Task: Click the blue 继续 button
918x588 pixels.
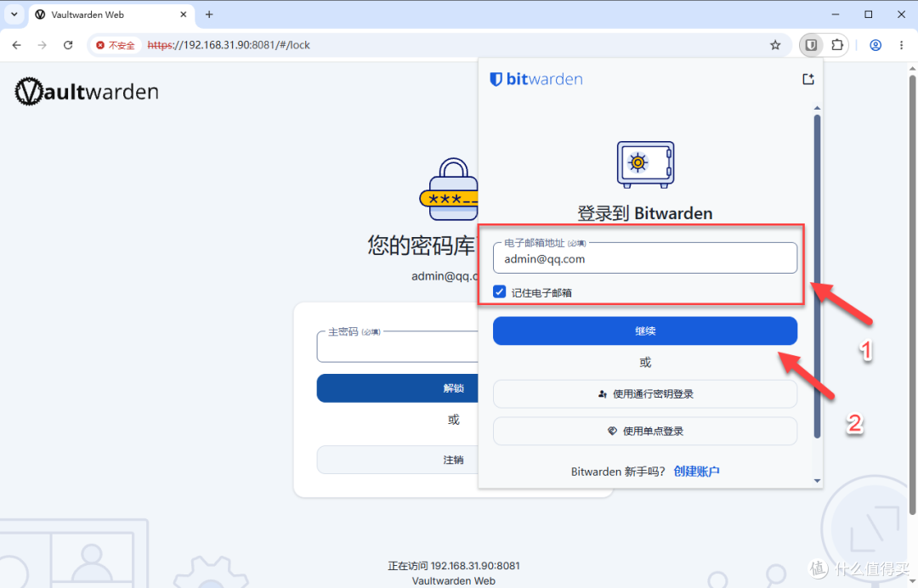Action: pos(644,331)
